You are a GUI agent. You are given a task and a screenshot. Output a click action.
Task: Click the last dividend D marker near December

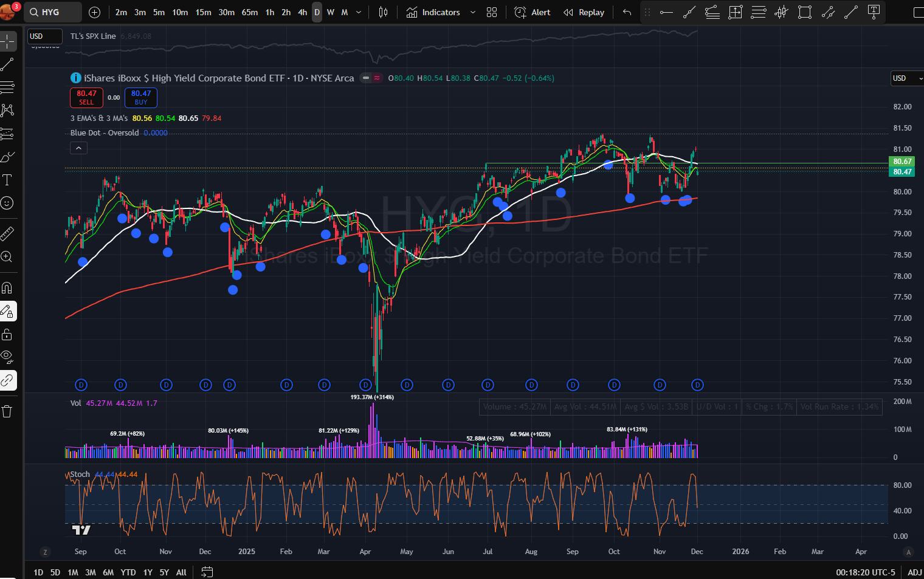point(697,385)
